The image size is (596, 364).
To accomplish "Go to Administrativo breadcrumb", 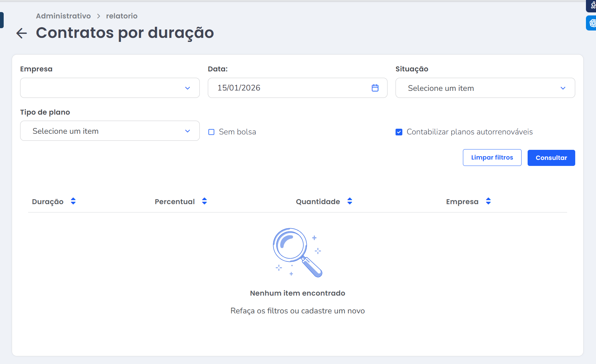I will 63,16.
